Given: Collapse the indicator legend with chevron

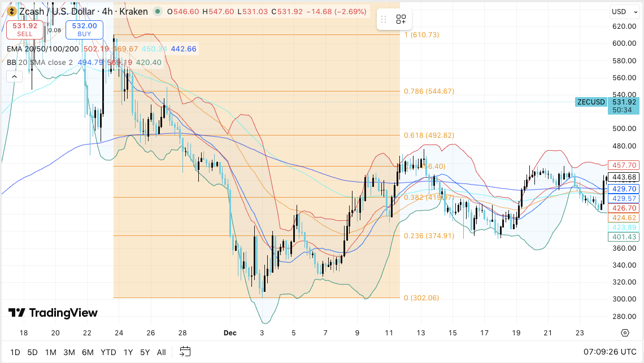Looking at the screenshot, I should pyautogui.click(x=11, y=76).
